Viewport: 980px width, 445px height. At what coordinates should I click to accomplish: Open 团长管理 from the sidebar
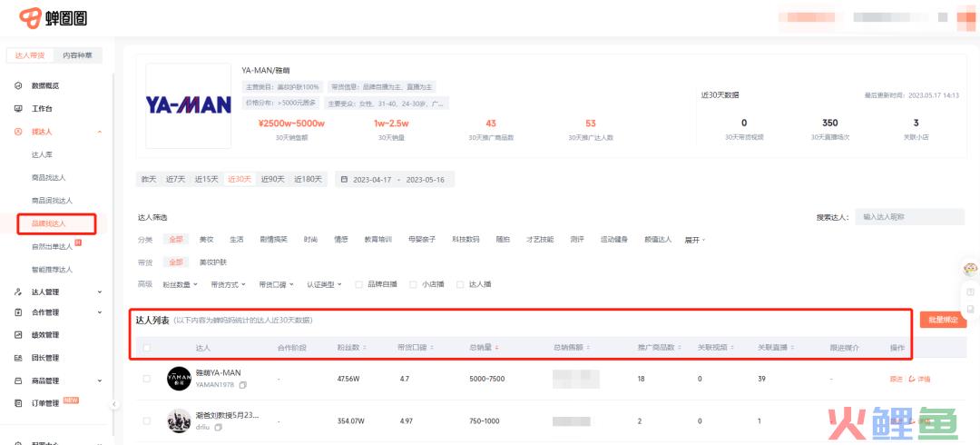[x=45, y=358]
